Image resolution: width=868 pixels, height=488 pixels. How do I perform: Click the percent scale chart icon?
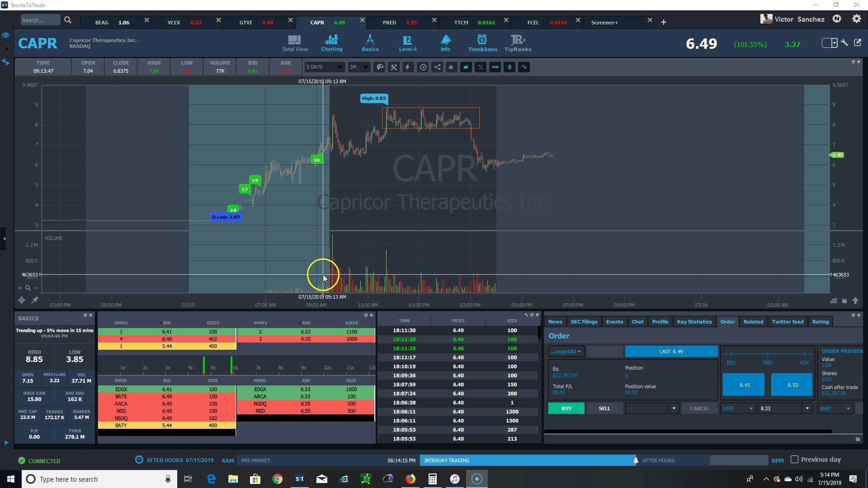(x=480, y=67)
